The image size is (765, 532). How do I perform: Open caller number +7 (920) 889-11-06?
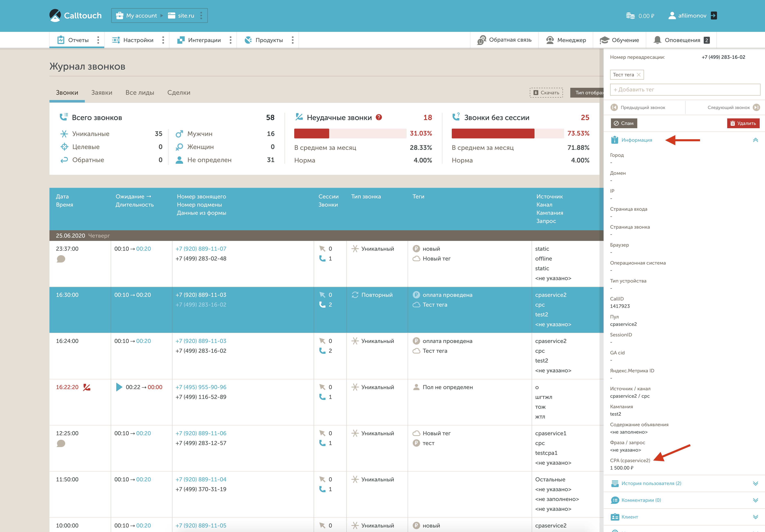click(201, 433)
